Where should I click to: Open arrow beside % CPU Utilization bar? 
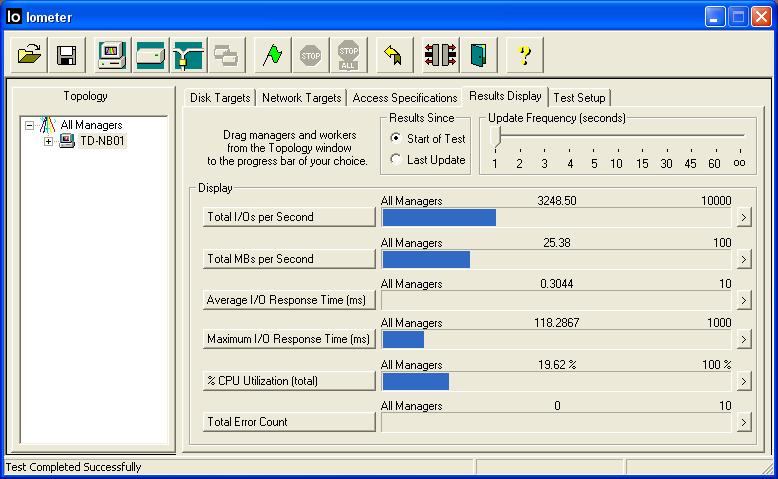[743, 381]
